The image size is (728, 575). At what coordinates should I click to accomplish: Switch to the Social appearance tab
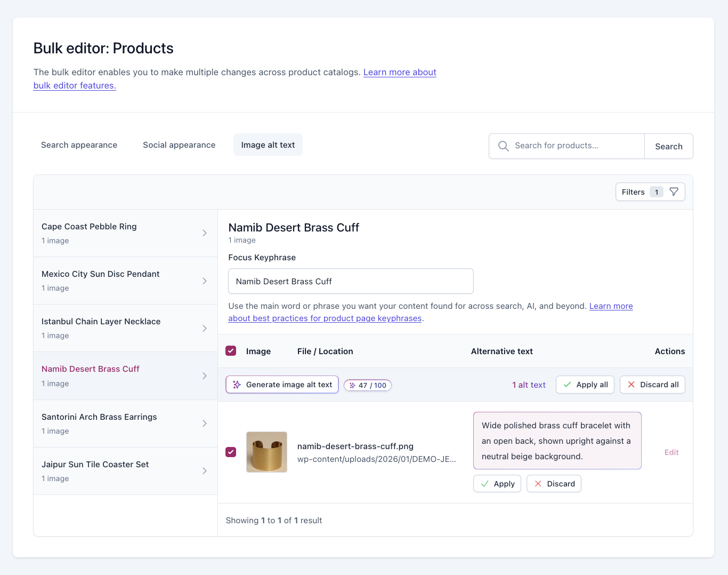coord(179,145)
